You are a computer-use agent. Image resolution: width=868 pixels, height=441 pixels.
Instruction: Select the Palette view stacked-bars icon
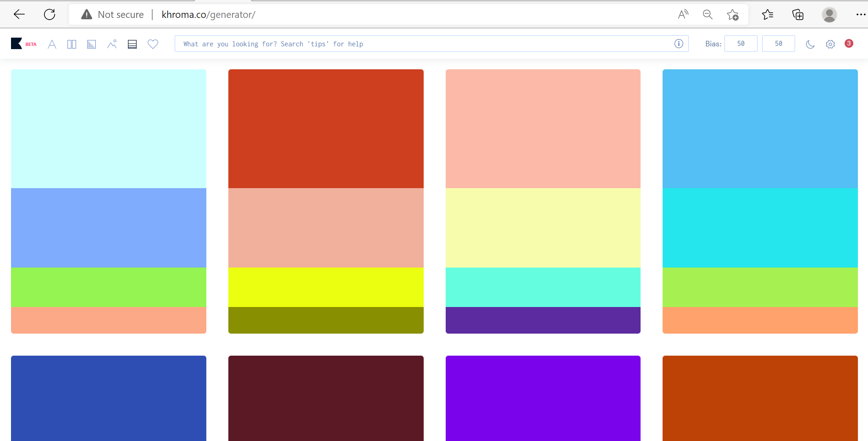tap(132, 44)
